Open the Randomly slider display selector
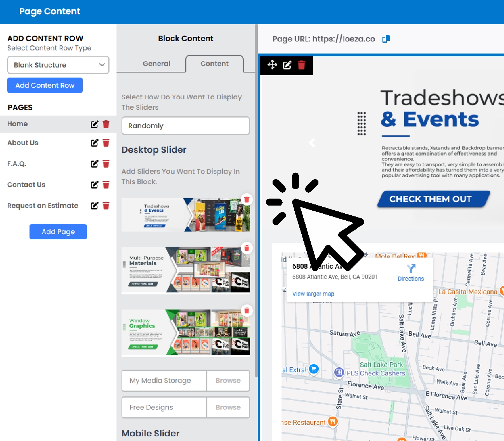This screenshot has height=441, width=504. click(185, 126)
